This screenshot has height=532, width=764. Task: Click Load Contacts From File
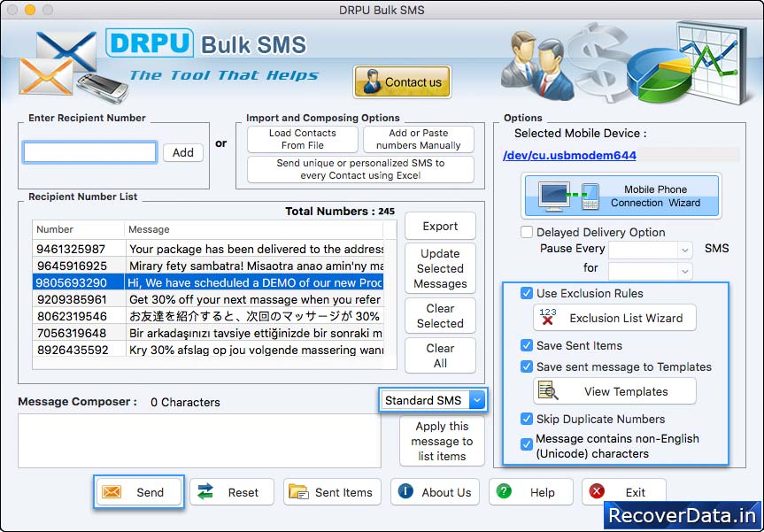(303, 139)
